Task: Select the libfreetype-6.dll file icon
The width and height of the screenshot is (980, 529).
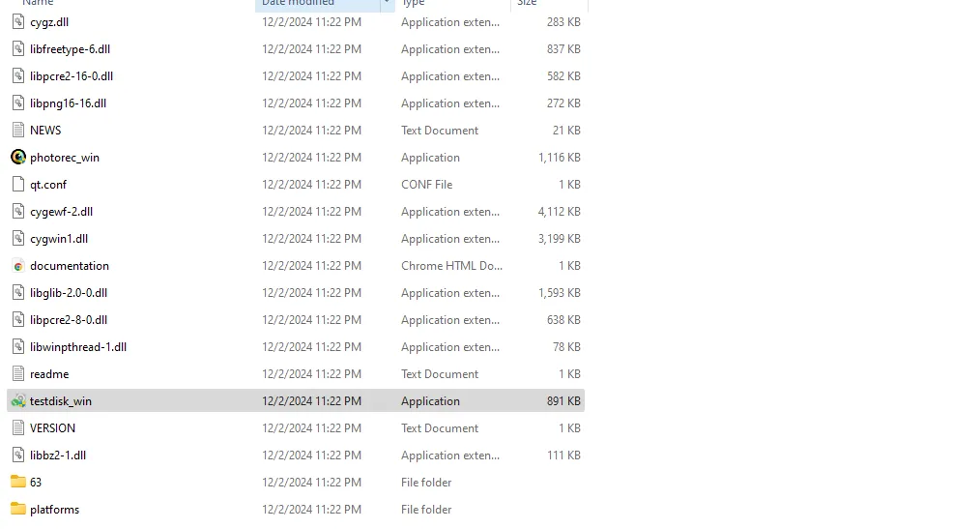Action: point(18,48)
